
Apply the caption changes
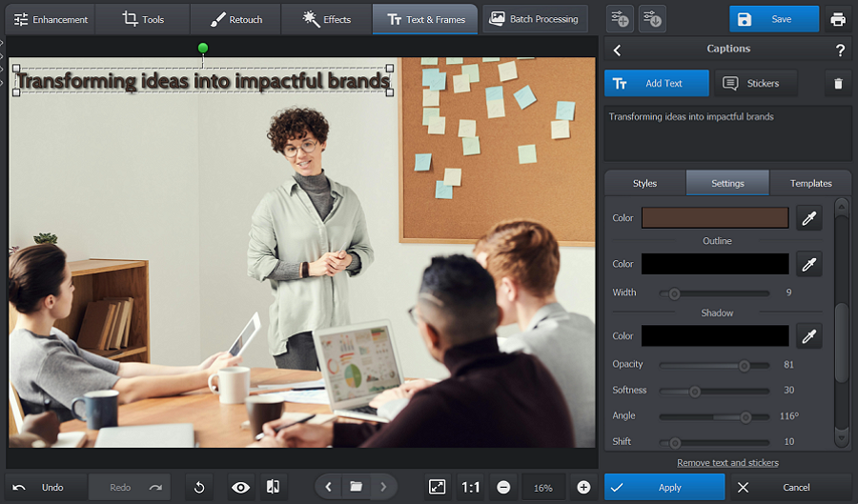point(664,487)
